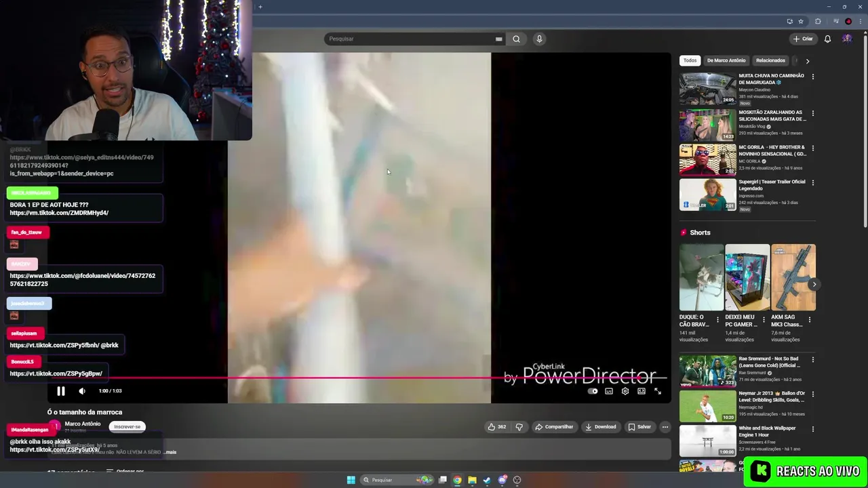The image size is (868, 488).
Task: Open the Chrome media control icon
Action: tap(836, 21)
